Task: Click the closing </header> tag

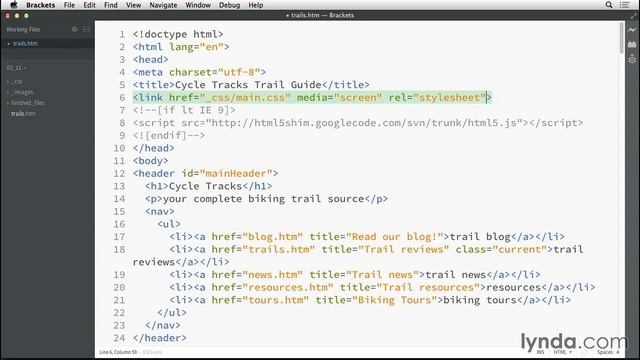Action: click(160, 338)
